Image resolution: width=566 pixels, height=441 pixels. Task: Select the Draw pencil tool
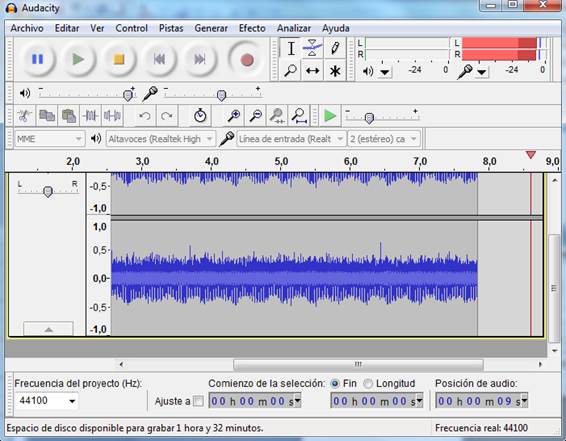pos(335,48)
